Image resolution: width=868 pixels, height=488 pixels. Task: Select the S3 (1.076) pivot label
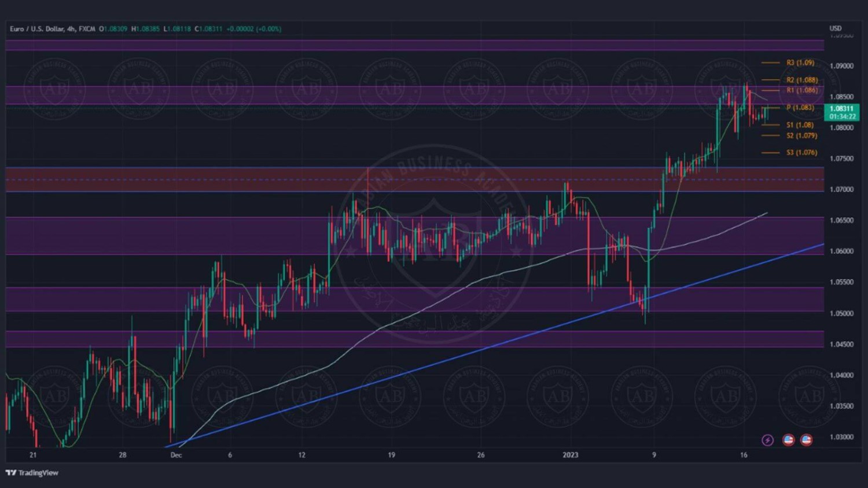click(x=801, y=153)
